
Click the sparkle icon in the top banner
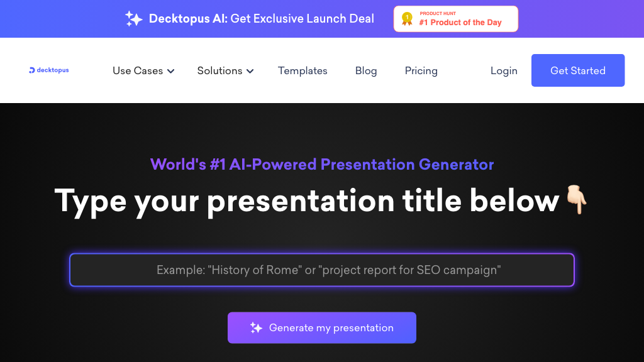click(133, 19)
